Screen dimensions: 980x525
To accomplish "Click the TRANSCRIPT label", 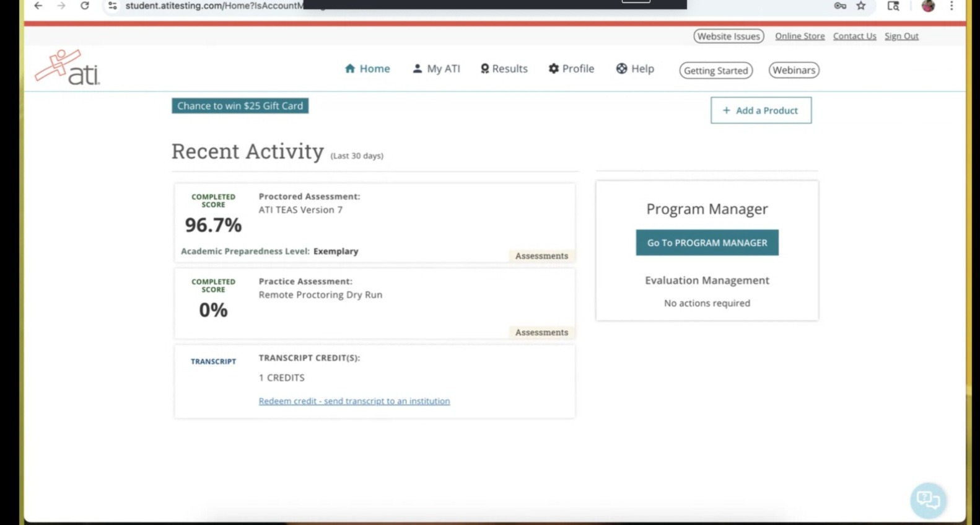I will click(x=213, y=361).
